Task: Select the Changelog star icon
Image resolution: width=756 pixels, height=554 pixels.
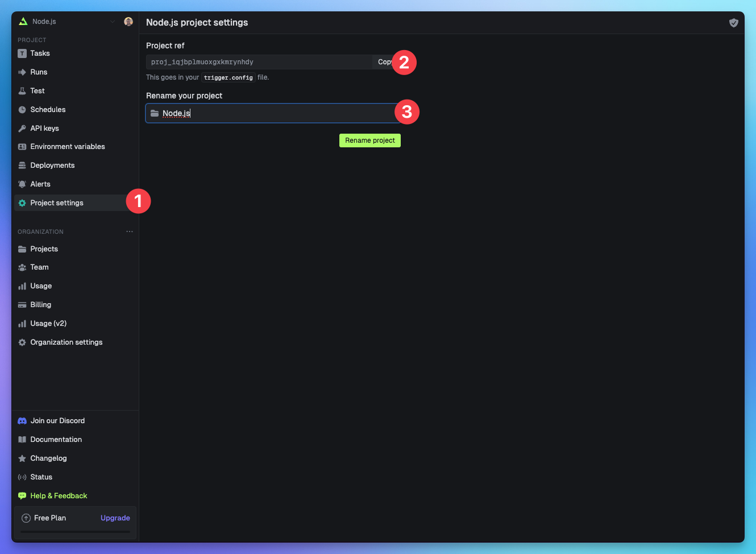Action: click(x=22, y=458)
